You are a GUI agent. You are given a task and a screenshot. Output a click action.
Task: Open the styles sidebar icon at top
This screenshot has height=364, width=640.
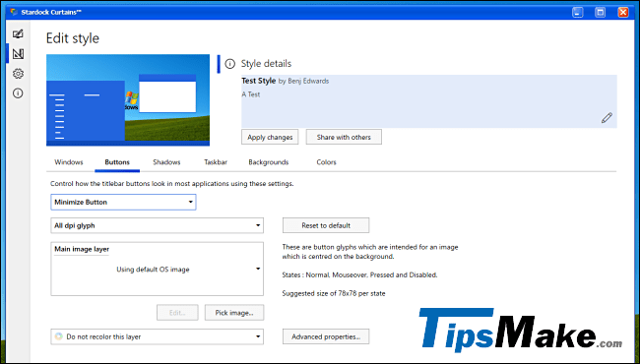[x=18, y=33]
